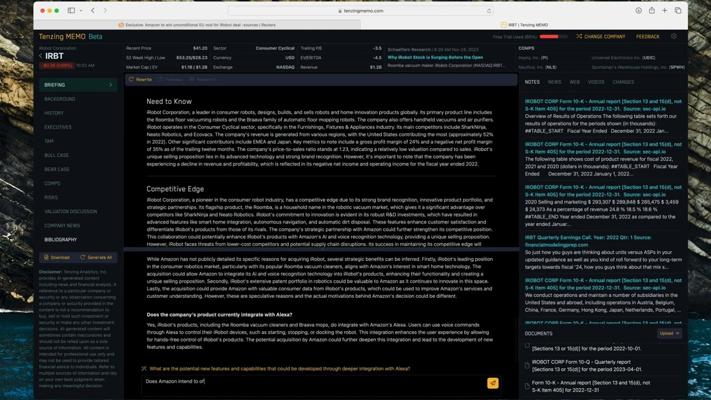Click the Download button under Bibliography

(57, 257)
